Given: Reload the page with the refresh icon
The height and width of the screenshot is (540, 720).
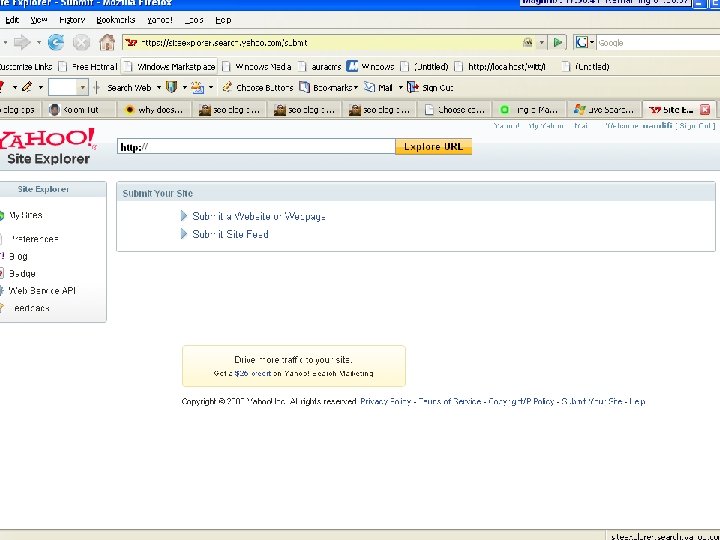Looking at the screenshot, I should [56, 43].
